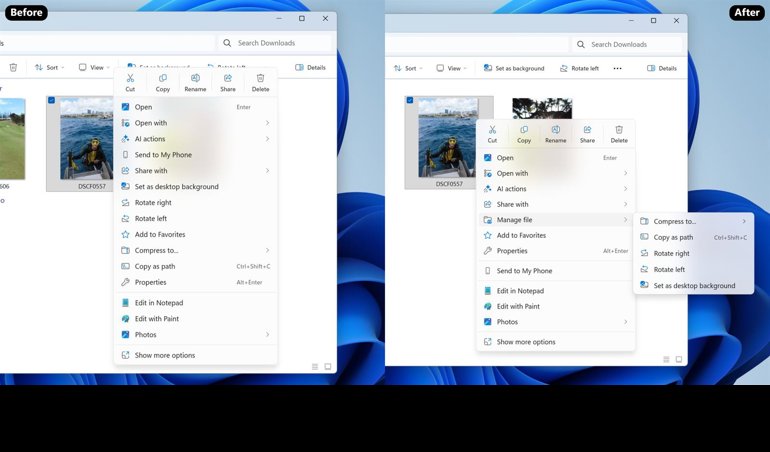Uncheck the selected thumbnail checkbox in After window
This screenshot has height=452, width=770.
410,100
